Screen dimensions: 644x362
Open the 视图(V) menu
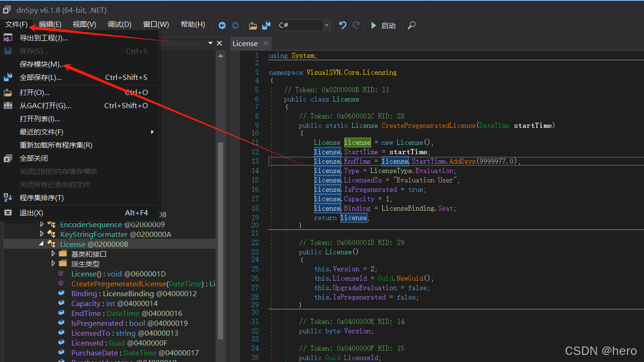click(85, 24)
